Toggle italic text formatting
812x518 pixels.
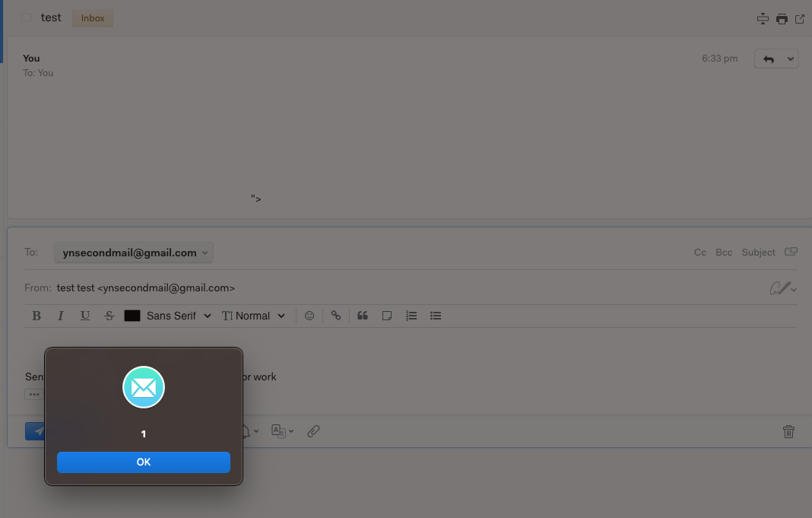(x=61, y=316)
